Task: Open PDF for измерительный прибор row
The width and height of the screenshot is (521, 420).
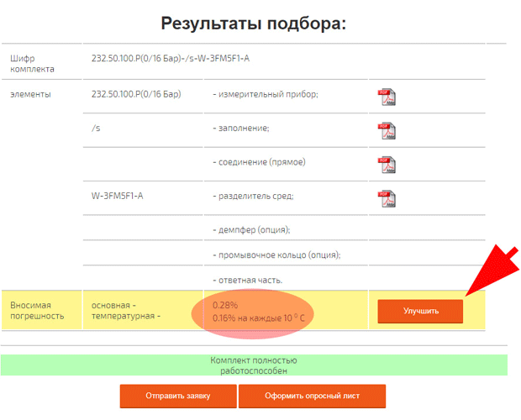Action: 387,97
